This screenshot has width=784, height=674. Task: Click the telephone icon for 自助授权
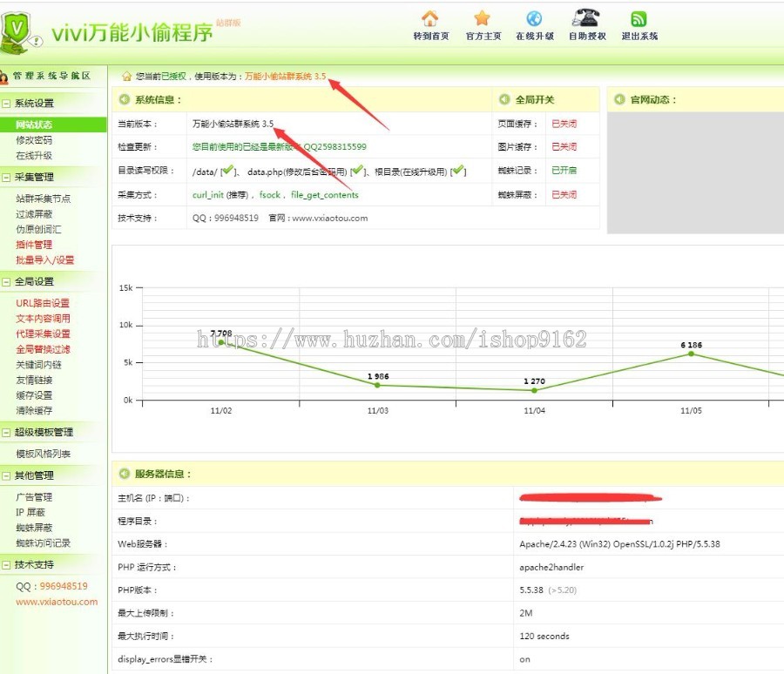(586, 18)
